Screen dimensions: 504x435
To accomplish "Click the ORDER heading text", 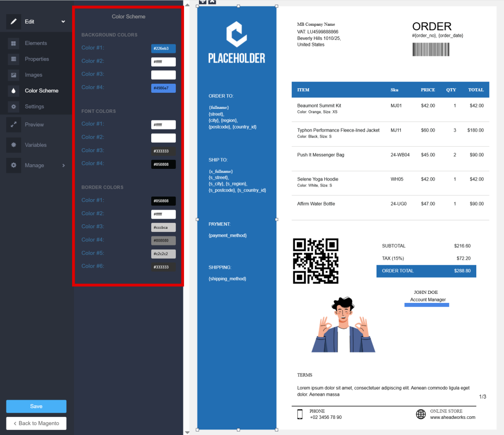I will click(x=432, y=26).
